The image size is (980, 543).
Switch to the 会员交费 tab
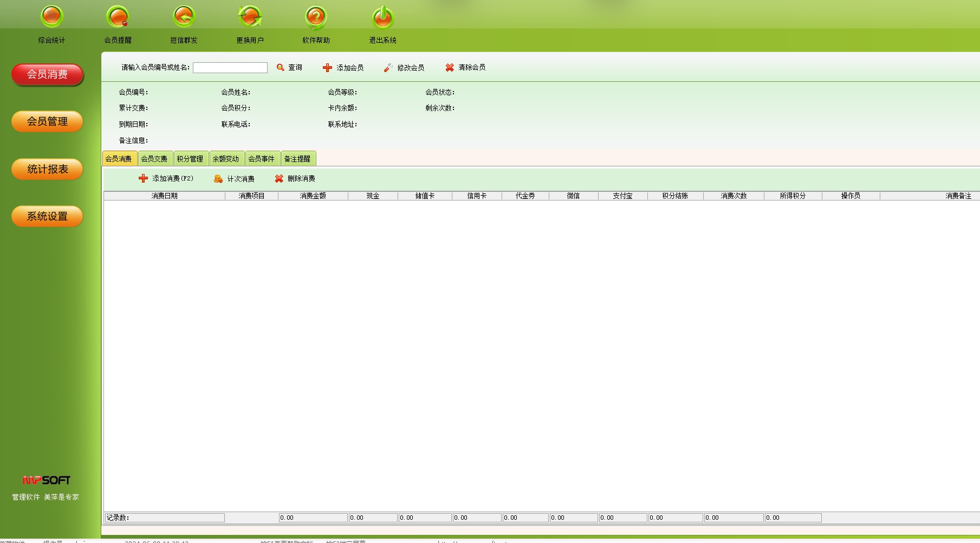coord(154,159)
